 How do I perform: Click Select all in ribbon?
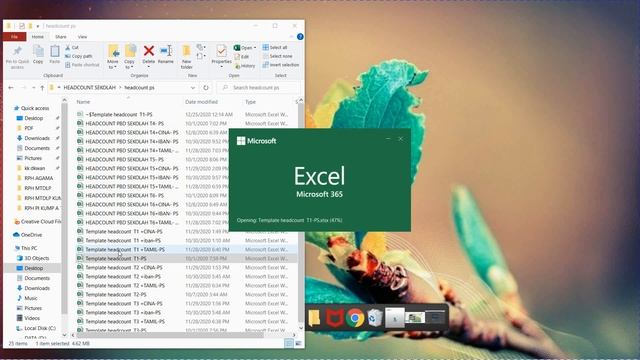point(275,47)
